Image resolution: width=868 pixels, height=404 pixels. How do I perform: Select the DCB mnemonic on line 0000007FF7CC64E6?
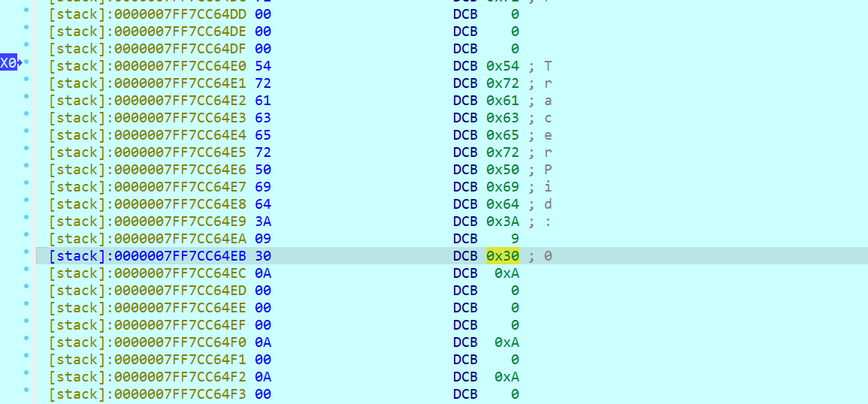(464, 170)
